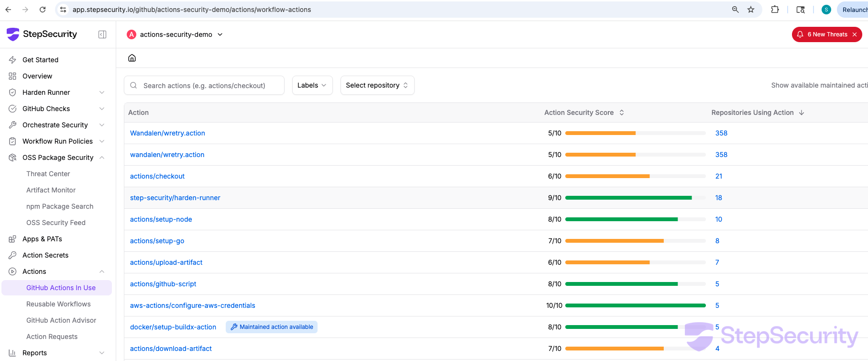The image size is (868, 361).
Task: Bookmark this page with star icon
Action: (x=751, y=10)
